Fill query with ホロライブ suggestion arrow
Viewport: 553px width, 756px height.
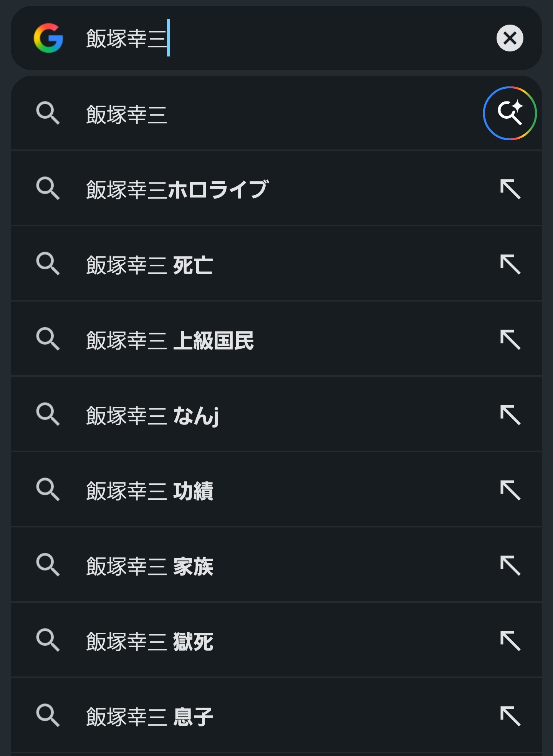click(510, 189)
